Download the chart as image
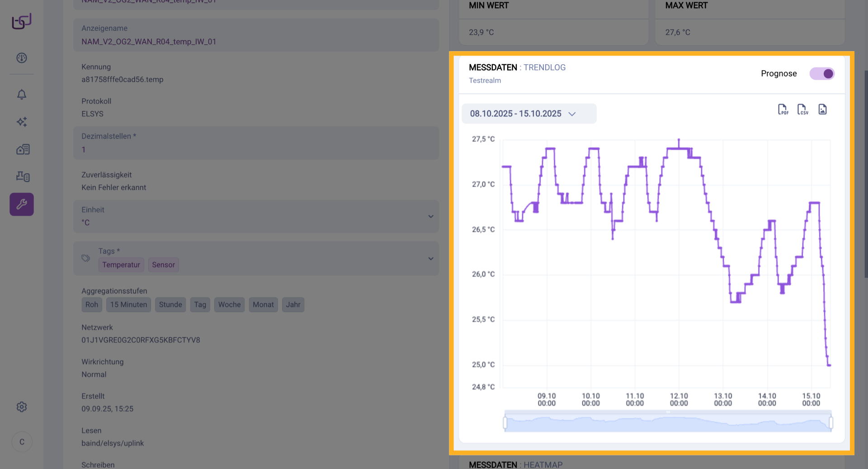This screenshot has height=469, width=868. 822,109
